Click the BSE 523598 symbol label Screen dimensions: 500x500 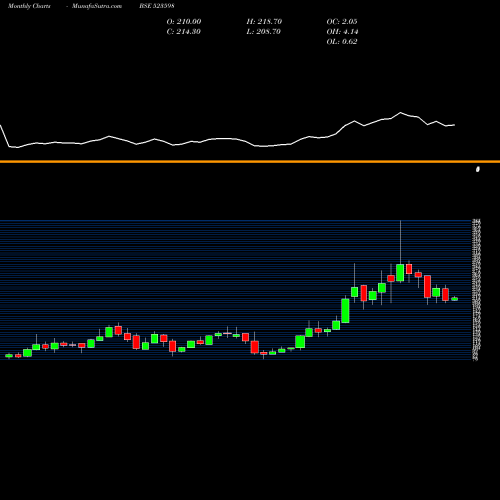(157, 6)
